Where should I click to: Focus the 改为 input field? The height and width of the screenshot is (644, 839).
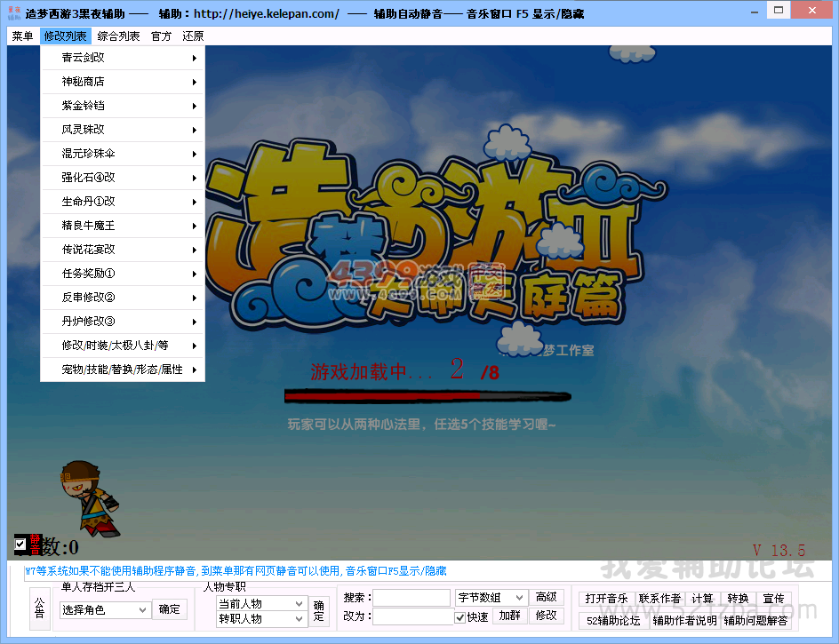point(413,616)
